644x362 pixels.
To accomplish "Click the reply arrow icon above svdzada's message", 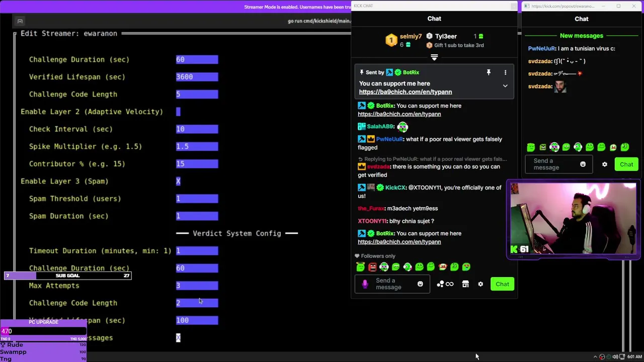I will click(360, 159).
